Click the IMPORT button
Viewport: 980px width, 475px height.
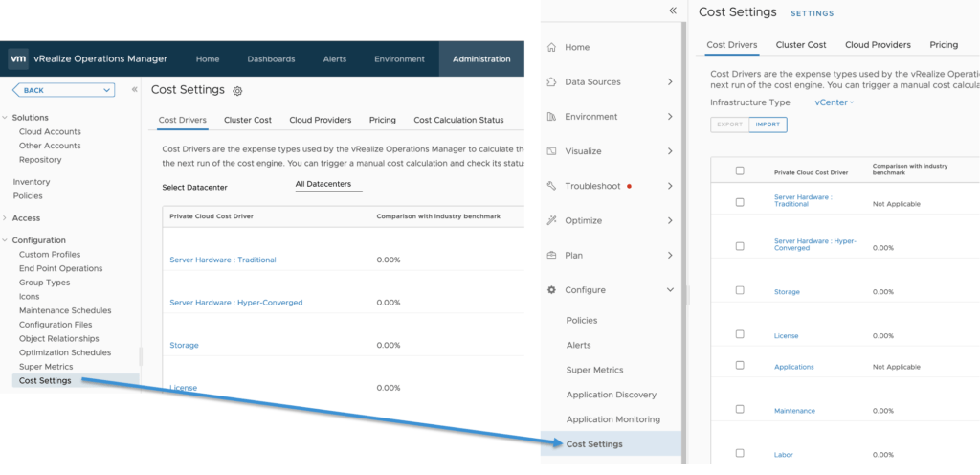tap(768, 124)
